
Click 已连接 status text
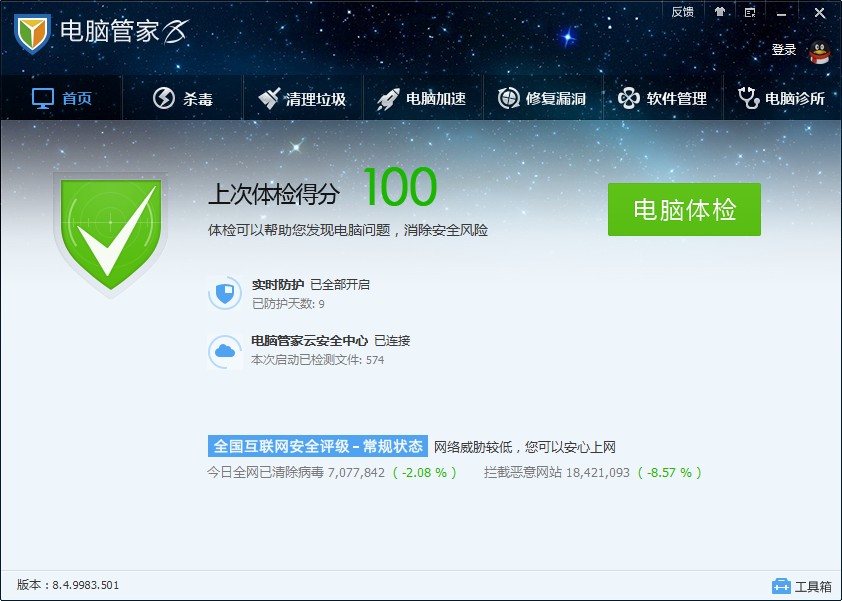[392, 341]
